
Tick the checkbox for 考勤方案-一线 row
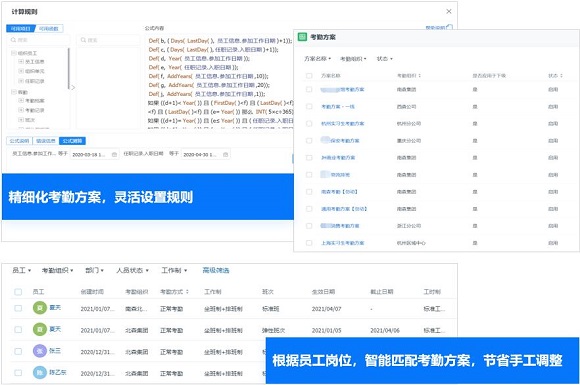(309, 107)
